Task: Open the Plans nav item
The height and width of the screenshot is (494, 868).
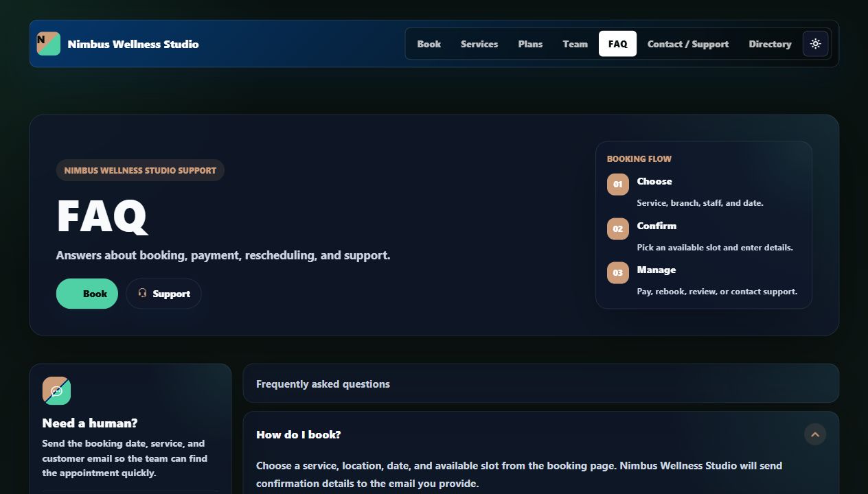Action: pyautogui.click(x=530, y=44)
